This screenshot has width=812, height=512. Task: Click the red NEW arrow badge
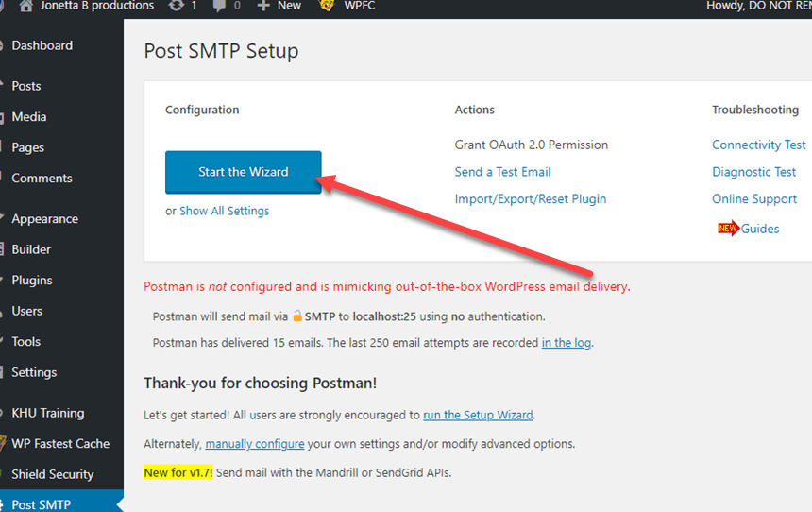[x=728, y=228]
